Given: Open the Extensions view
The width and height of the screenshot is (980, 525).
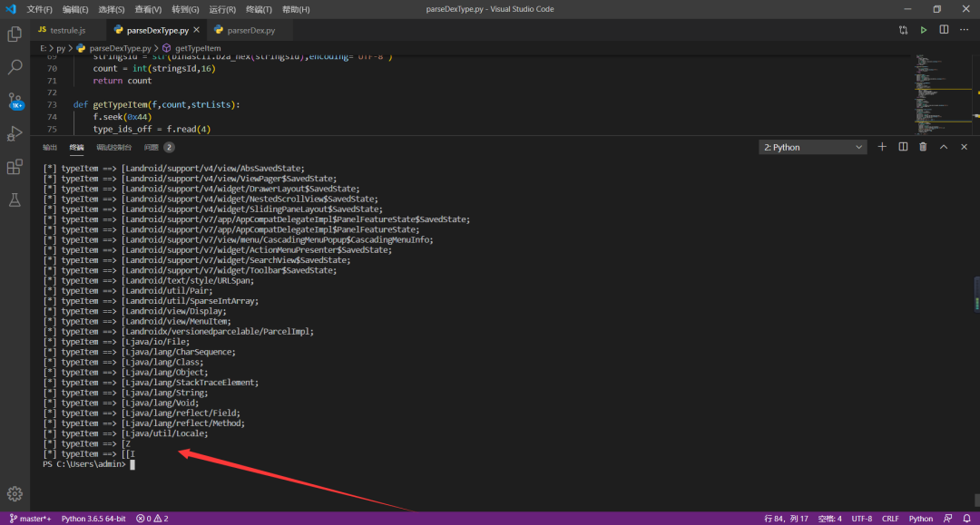Looking at the screenshot, I should tap(15, 167).
